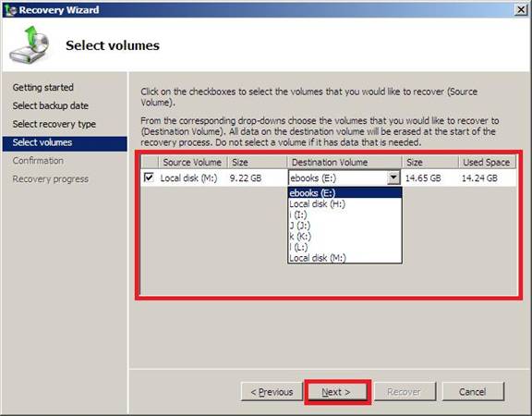Click the recovery disk header icon

point(30,44)
